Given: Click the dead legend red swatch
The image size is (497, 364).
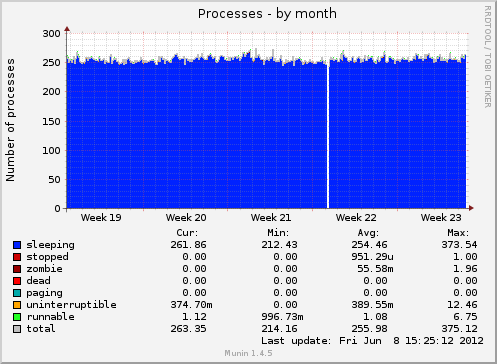Looking at the screenshot, I should pyautogui.click(x=17, y=281).
